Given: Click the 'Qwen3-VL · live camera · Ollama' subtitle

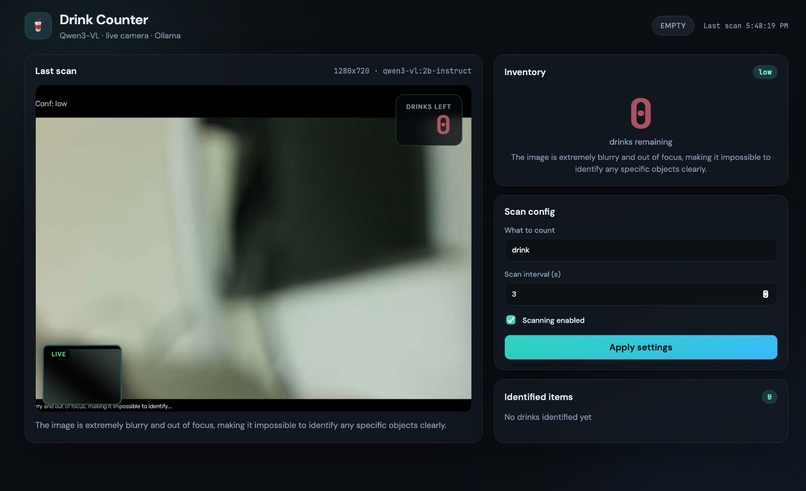Looking at the screenshot, I should coord(120,36).
